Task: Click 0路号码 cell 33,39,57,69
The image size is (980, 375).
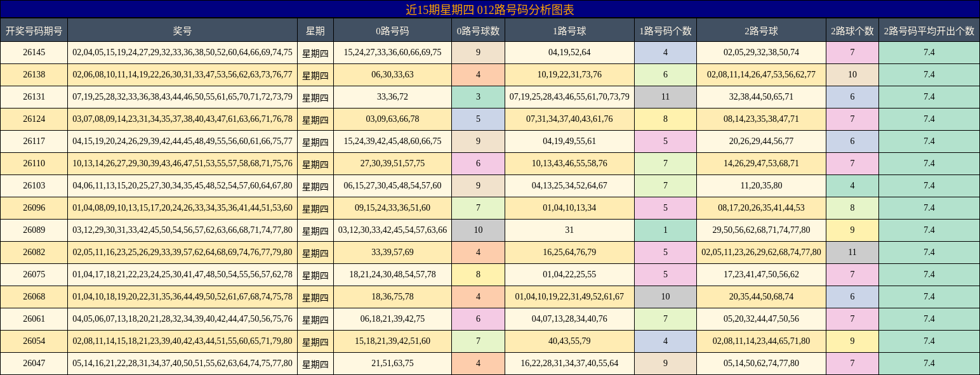Action: (x=392, y=253)
